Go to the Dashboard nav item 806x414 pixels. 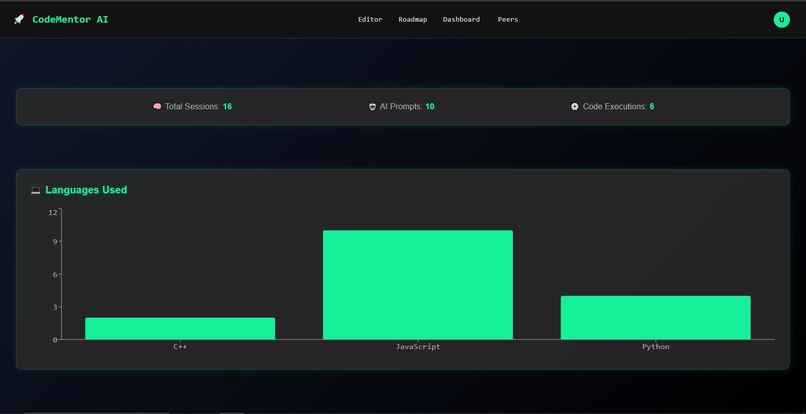tap(462, 20)
